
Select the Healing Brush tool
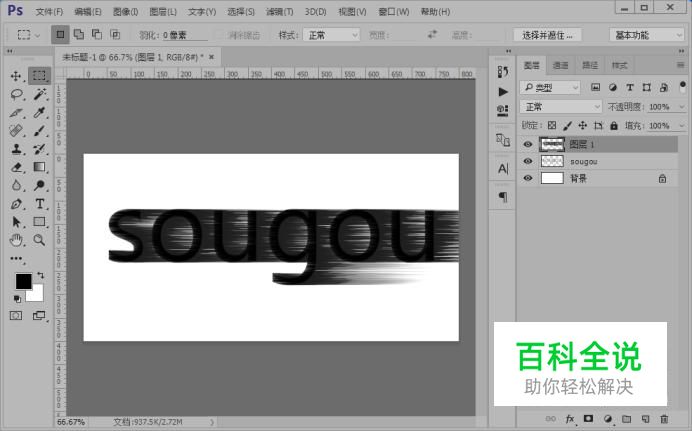pyautogui.click(x=16, y=131)
